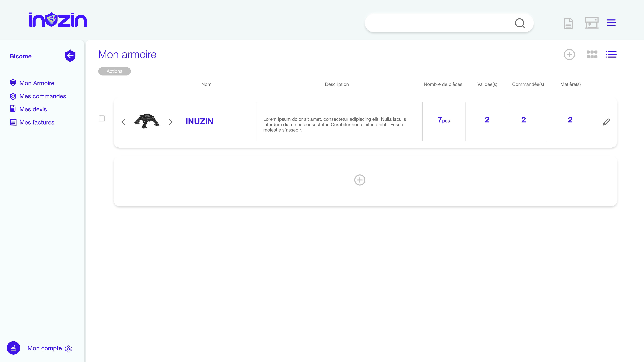Click the INUZIN part thumbnail image
This screenshot has height=362, width=644.
147,121
